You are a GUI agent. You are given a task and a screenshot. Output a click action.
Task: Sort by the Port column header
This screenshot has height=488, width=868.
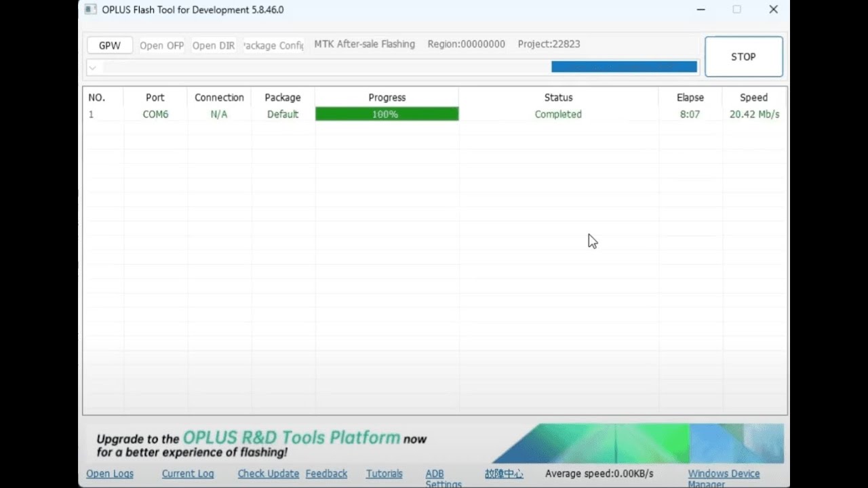[x=155, y=98]
